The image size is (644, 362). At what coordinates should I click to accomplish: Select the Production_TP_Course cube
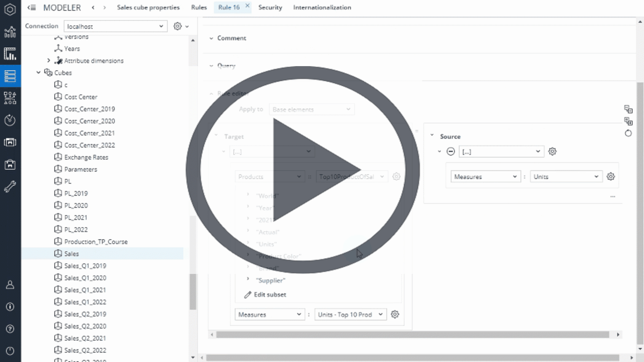96,241
